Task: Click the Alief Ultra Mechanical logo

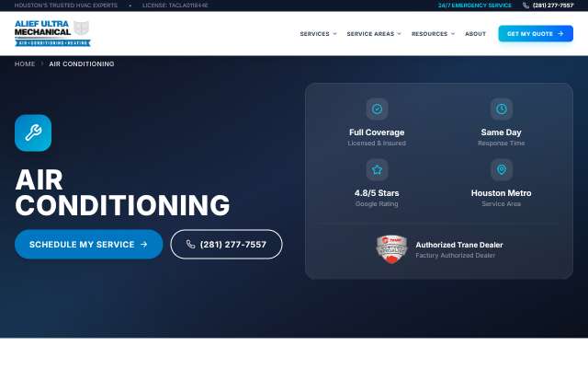Action: pos(52,33)
